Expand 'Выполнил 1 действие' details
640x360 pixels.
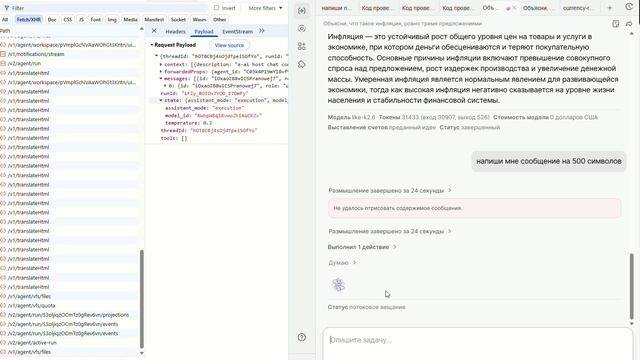tap(362, 247)
